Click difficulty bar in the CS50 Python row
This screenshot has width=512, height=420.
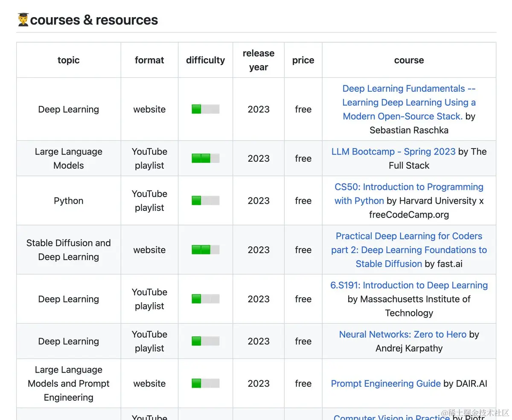tap(205, 201)
